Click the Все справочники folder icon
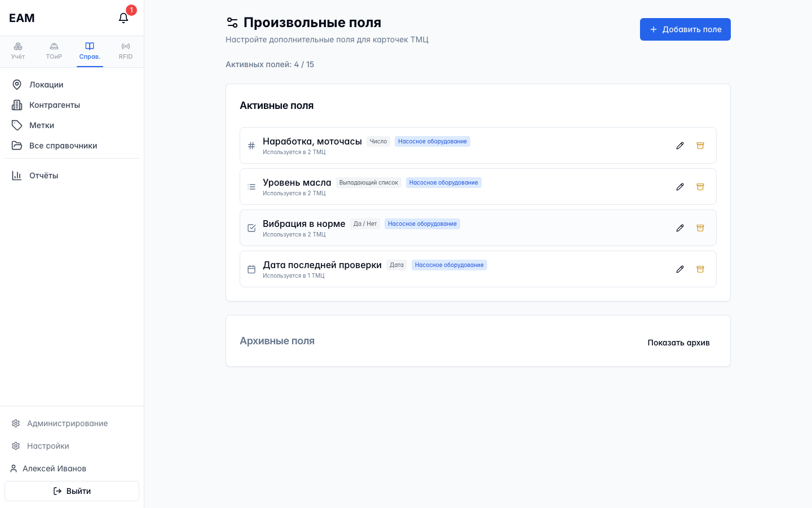Screen dimensions: 812x508 point(17,146)
